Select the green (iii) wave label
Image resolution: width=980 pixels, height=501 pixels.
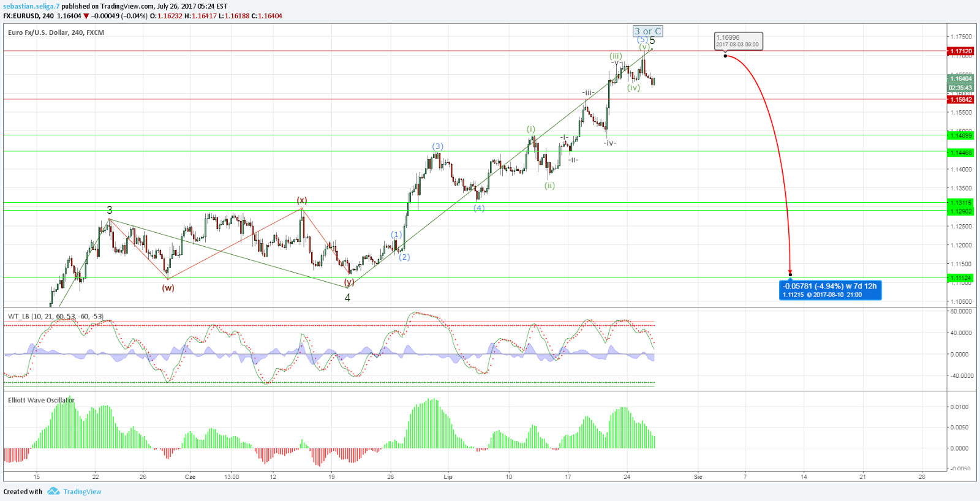coord(616,56)
